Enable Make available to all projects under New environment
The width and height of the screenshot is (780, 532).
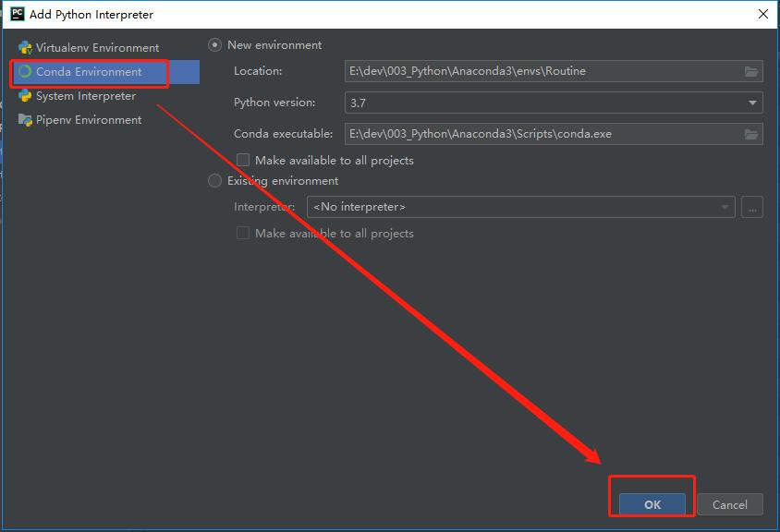pyautogui.click(x=243, y=161)
